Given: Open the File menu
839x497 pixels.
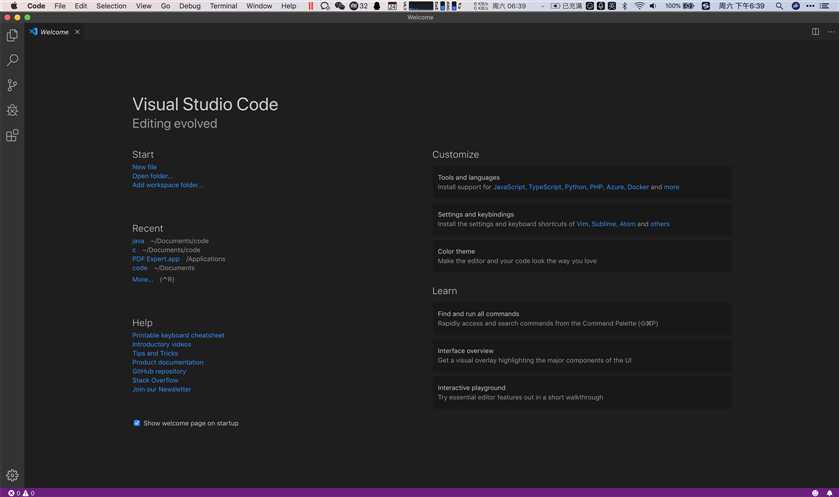Looking at the screenshot, I should point(60,6).
